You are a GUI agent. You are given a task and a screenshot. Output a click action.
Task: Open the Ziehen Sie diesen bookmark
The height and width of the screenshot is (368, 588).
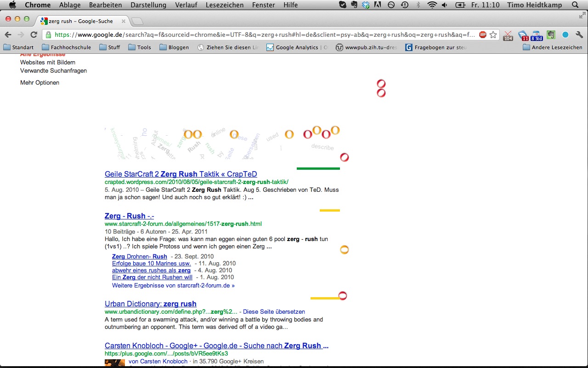point(228,47)
